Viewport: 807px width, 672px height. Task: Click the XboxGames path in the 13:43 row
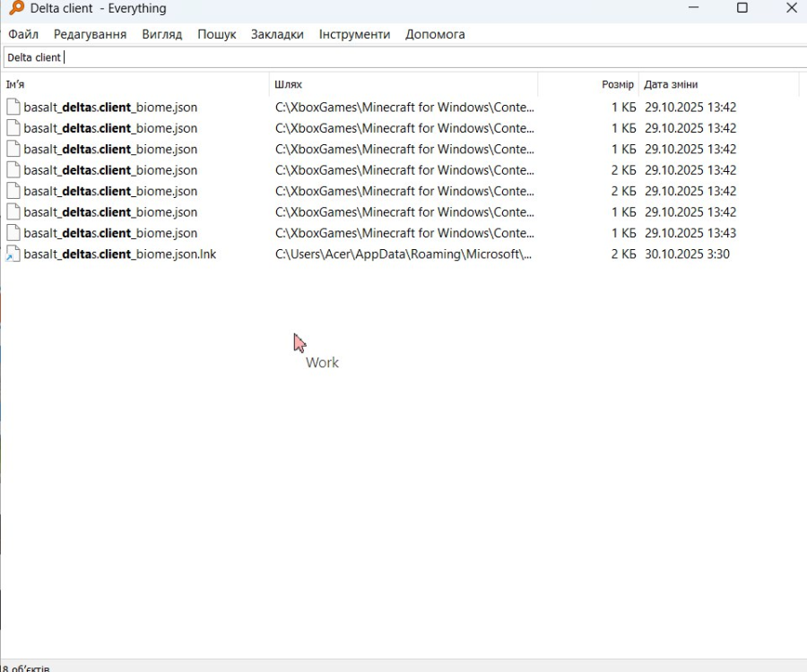point(404,233)
